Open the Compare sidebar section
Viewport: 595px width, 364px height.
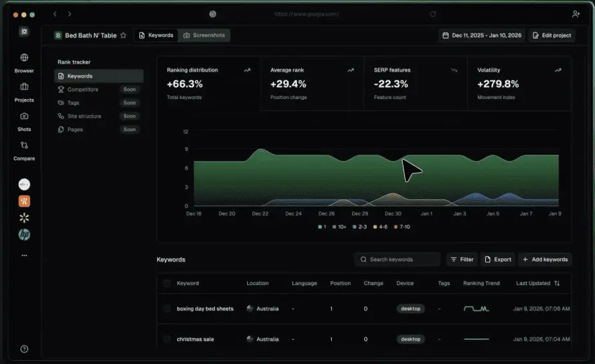coord(24,151)
